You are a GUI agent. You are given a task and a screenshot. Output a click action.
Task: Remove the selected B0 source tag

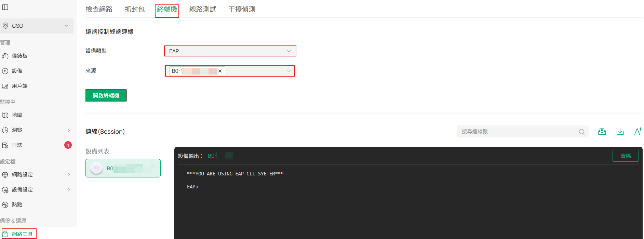pyautogui.click(x=220, y=71)
